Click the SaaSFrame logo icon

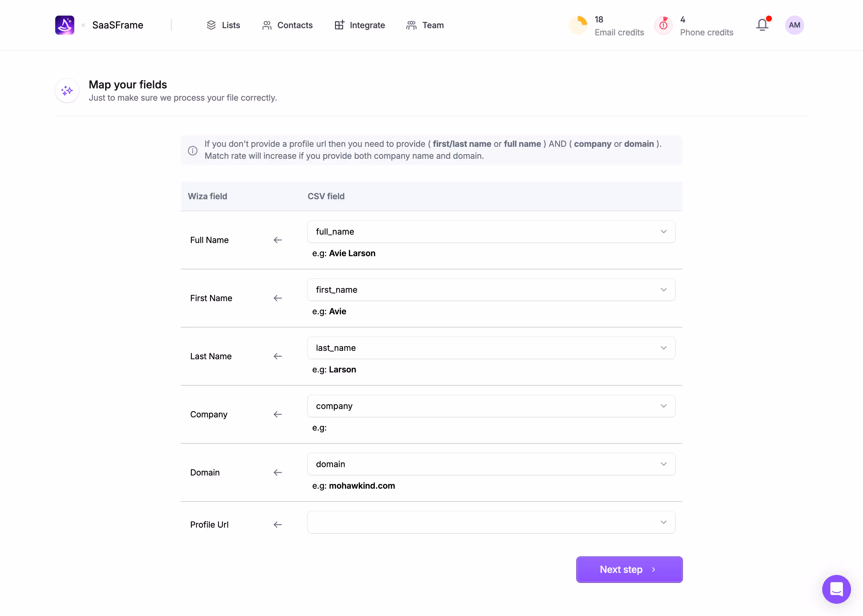click(x=64, y=25)
